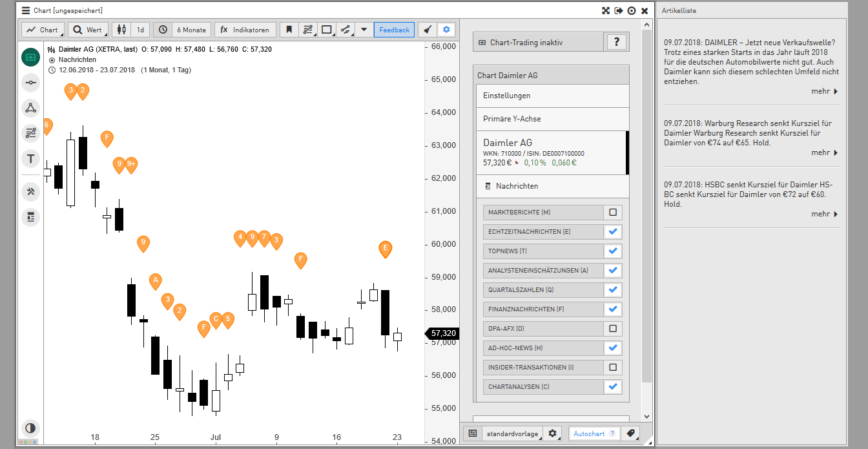
Task: Uncheck the Topnews (T) checkbox
Action: [613, 251]
